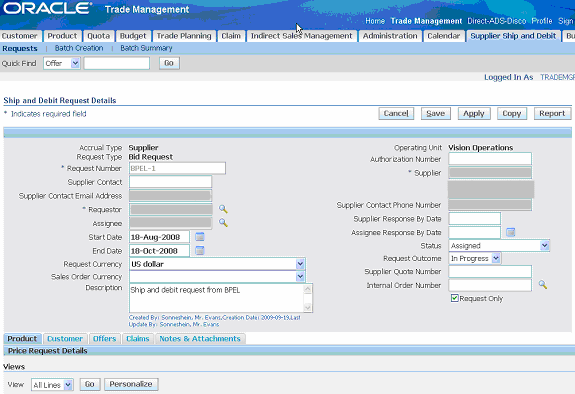Screen dimensions: 575x394
Task: Open Administration tab
Action: [390, 36]
